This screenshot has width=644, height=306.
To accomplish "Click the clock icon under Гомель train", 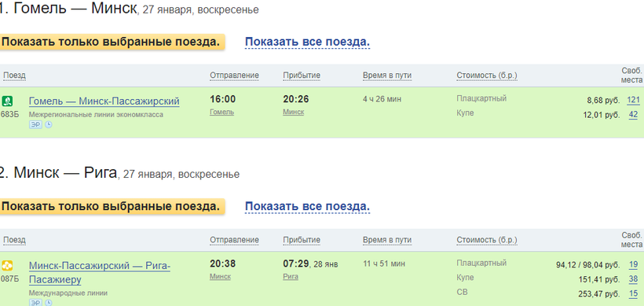I will 49,124.
